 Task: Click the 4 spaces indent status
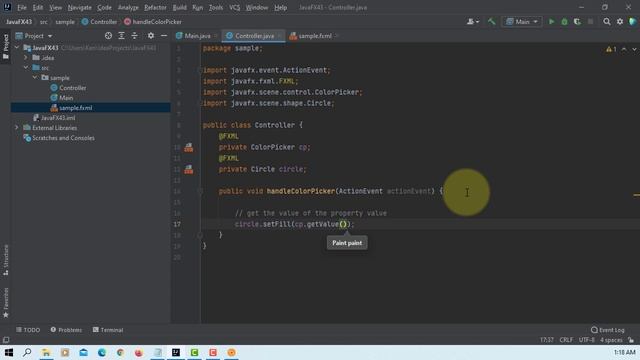click(x=611, y=340)
